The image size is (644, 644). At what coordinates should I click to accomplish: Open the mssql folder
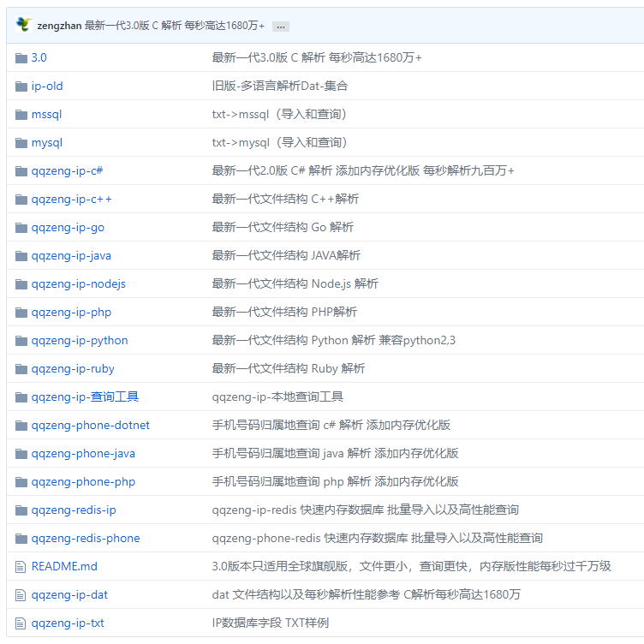[46, 114]
